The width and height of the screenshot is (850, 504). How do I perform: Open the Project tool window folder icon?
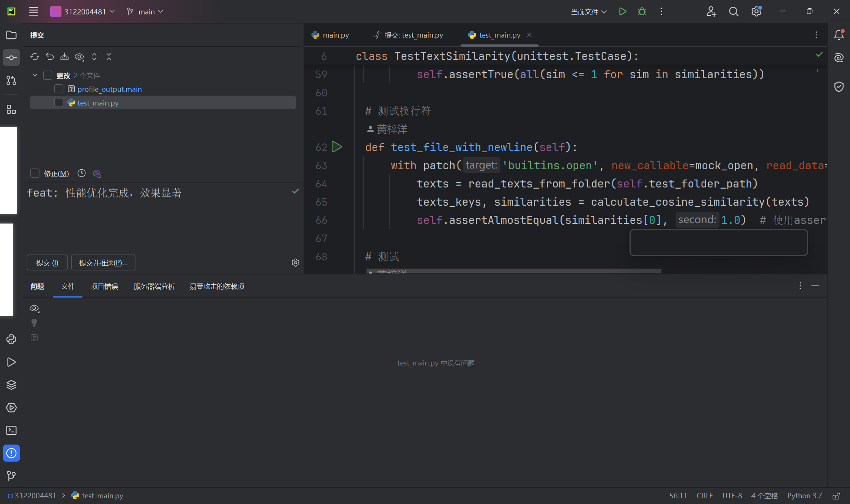pyautogui.click(x=11, y=35)
